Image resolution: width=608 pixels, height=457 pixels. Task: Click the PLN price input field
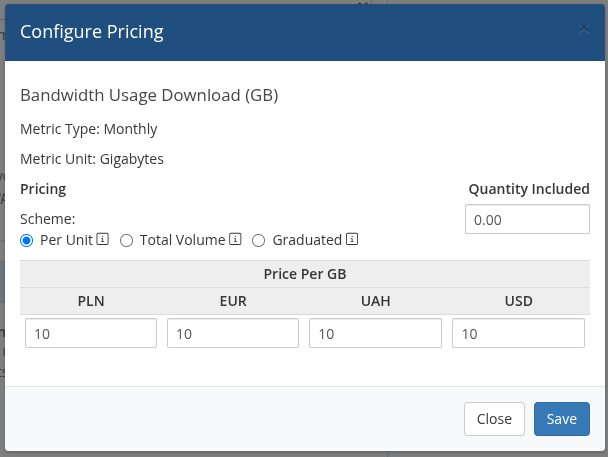click(91, 333)
